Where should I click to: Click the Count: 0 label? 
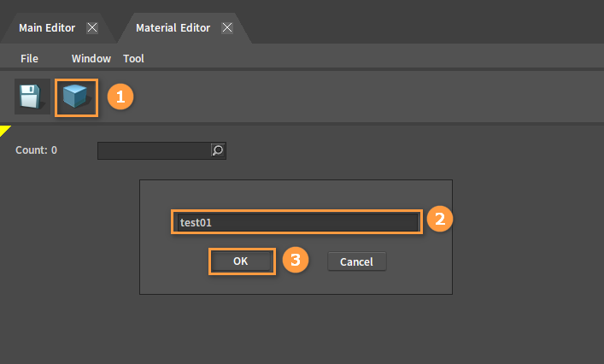(36, 150)
